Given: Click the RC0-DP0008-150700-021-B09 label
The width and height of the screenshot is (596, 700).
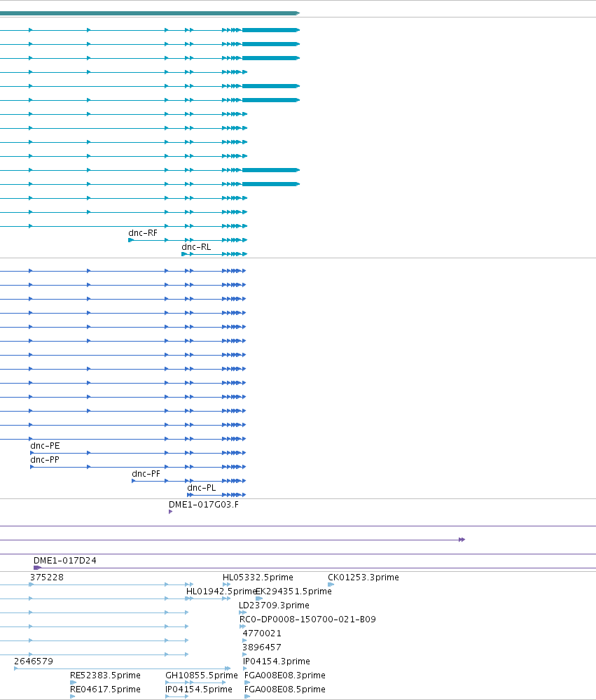Looking at the screenshot, I should [x=307, y=619].
